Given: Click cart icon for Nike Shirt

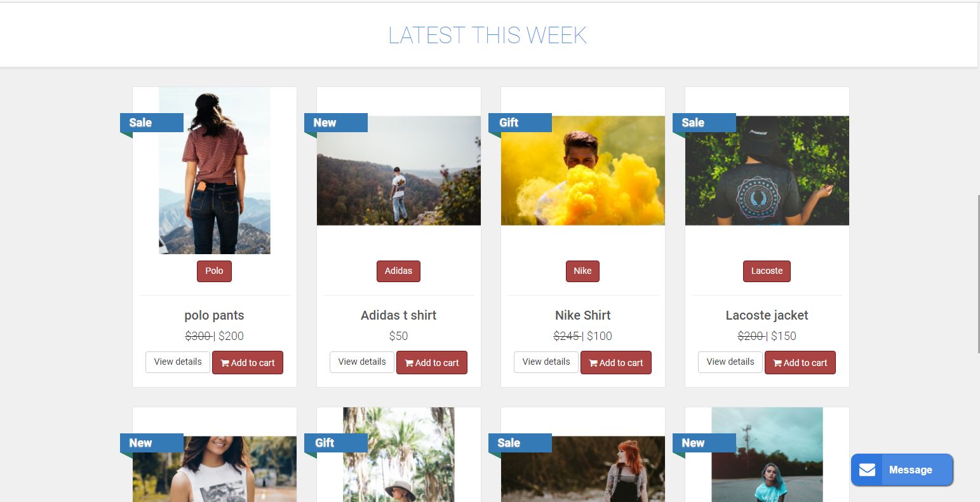Looking at the screenshot, I should point(593,363).
